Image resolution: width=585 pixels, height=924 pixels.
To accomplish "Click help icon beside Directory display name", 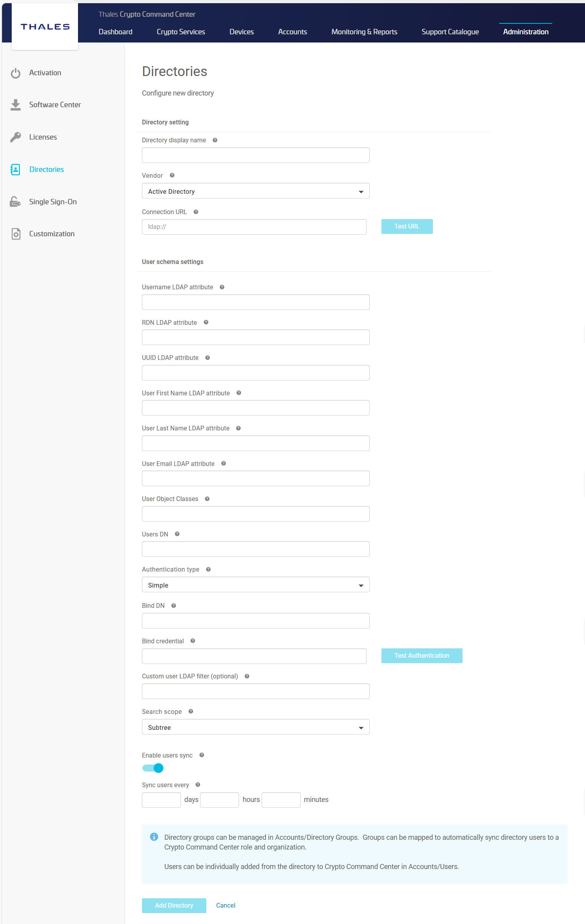I will [215, 140].
